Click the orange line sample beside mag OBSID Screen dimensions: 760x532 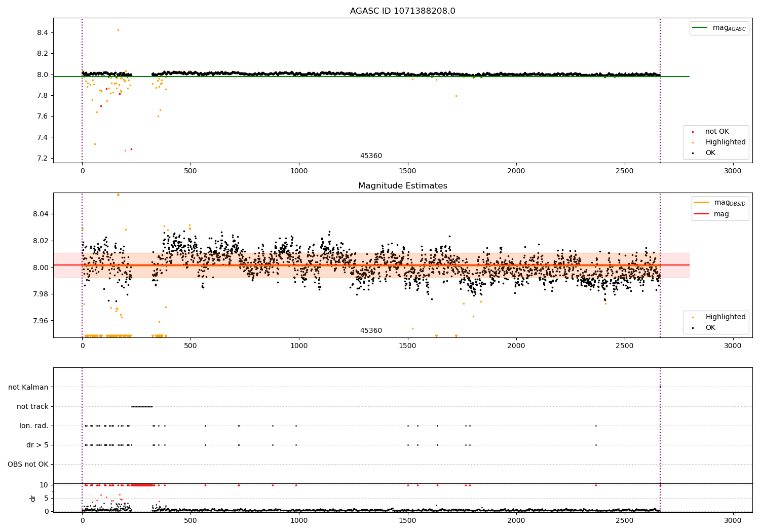(702, 203)
